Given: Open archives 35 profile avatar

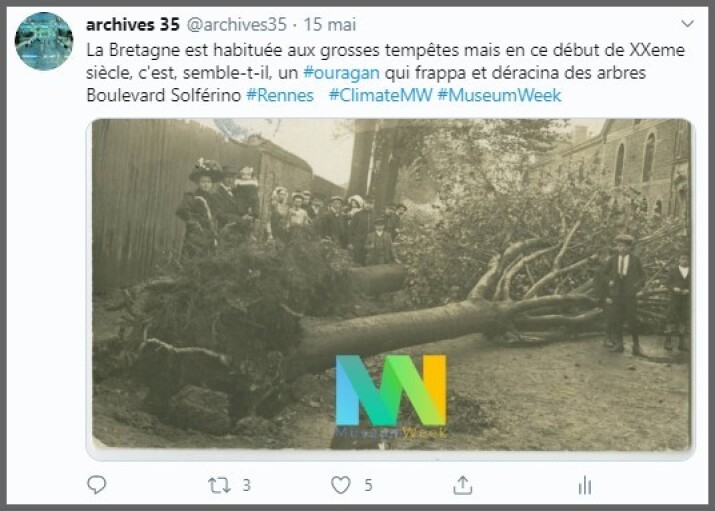Looking at the screenshot, I should point(44,41).
